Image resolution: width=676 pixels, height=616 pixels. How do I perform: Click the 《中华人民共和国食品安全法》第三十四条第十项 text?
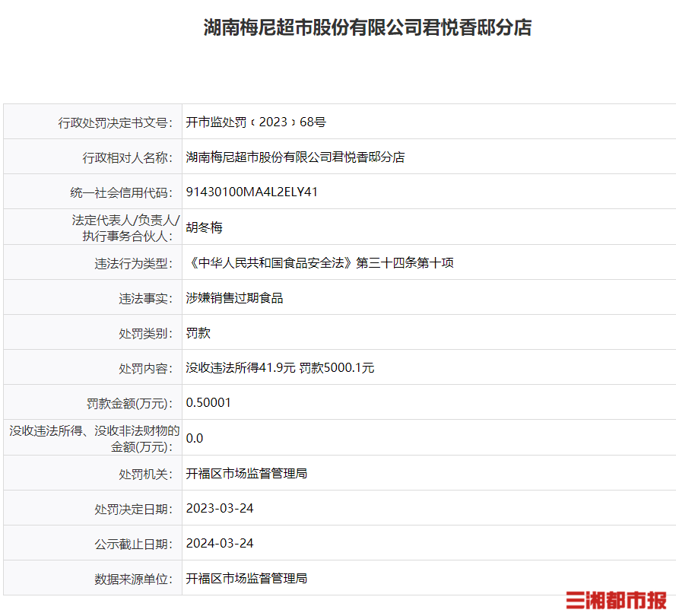pos(320,262)
